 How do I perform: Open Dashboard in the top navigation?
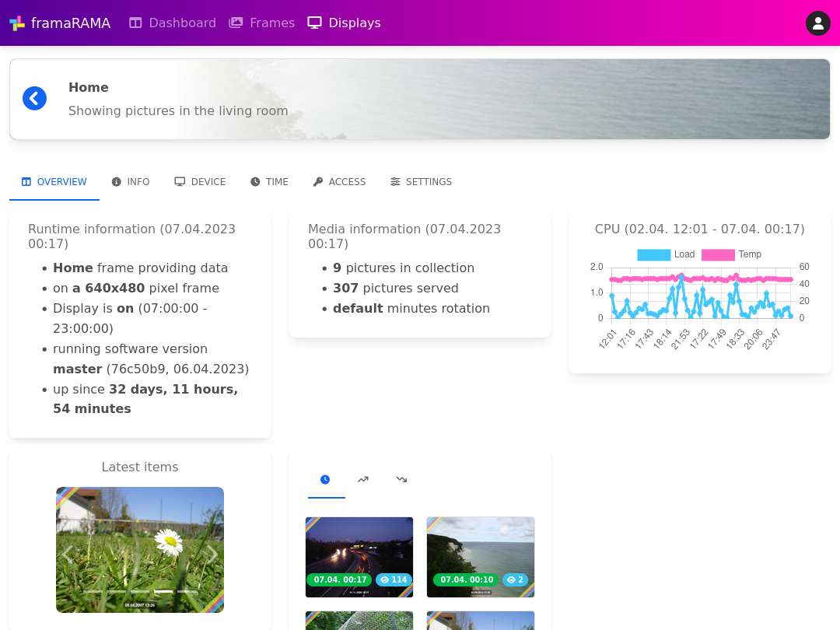tap(173, 23)
